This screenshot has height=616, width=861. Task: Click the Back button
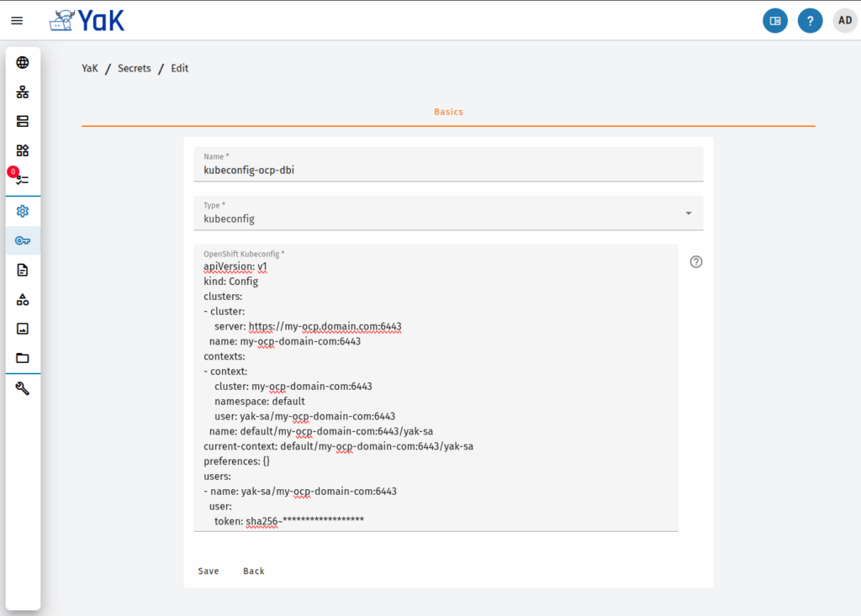click(254, 571)
